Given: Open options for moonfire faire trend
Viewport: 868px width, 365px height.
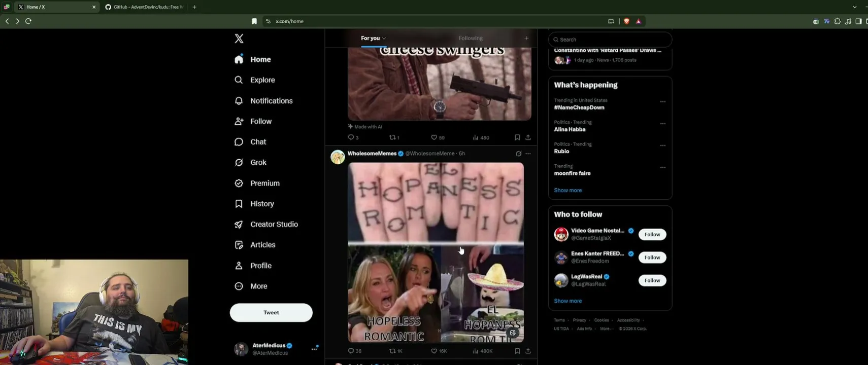Looking at the screenshot, I should (x=662, y=167).
